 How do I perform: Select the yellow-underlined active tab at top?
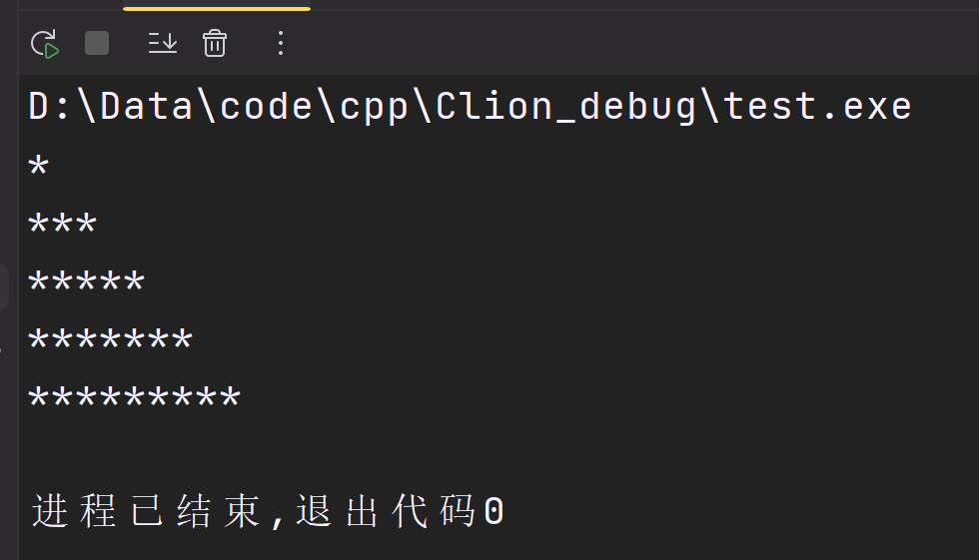point(216,5)
